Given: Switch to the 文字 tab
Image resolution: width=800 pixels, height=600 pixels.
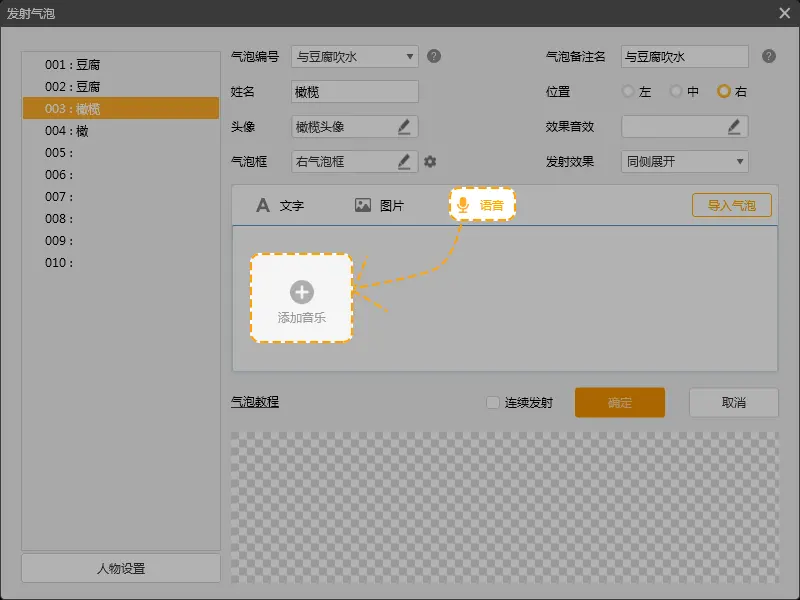Looking at the screenshot, I should click(x=280, y=205).
